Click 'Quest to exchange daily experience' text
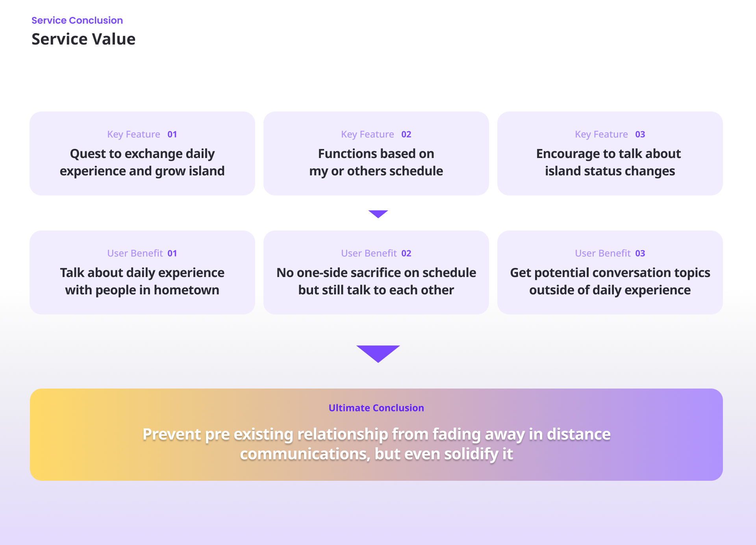 pyautogui.click(x=142, y=162)
